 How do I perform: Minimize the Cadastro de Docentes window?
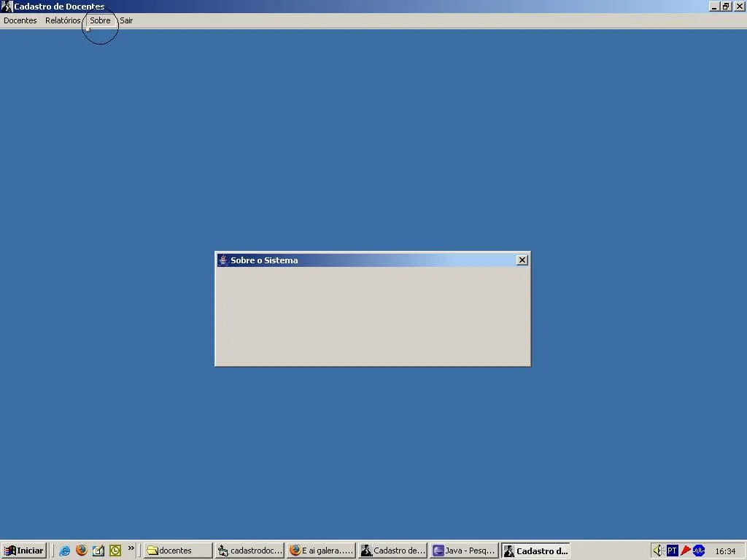coord(713,6)
